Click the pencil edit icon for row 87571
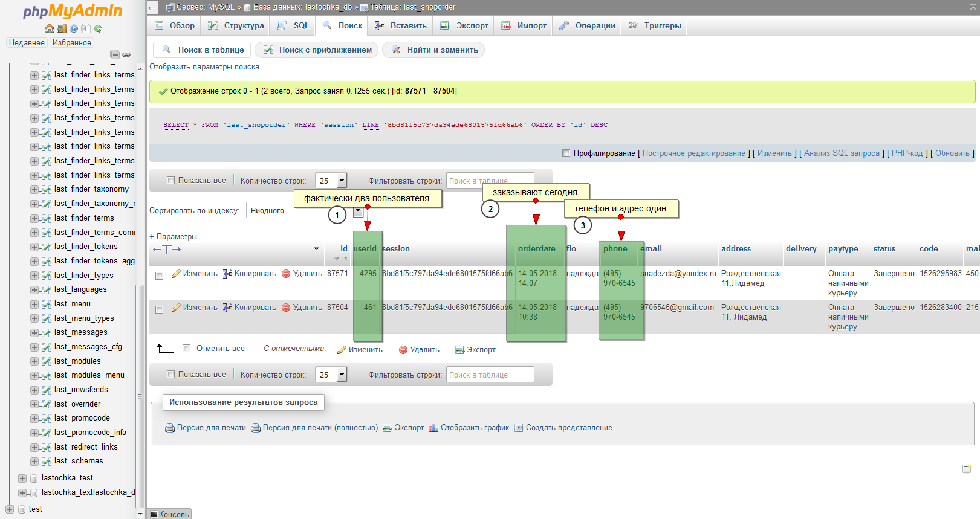Image resolution: width=980 pixels, height=519 pixels. [176, 274]
